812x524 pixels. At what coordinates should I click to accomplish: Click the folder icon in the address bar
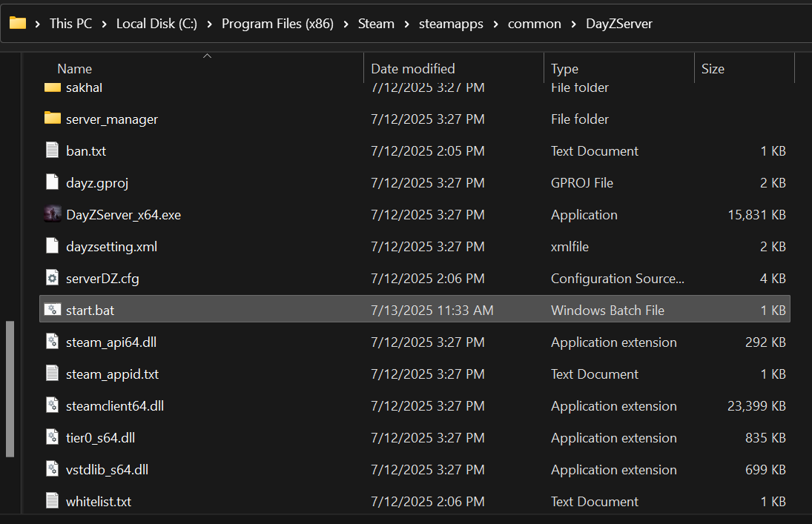point(18,23)
